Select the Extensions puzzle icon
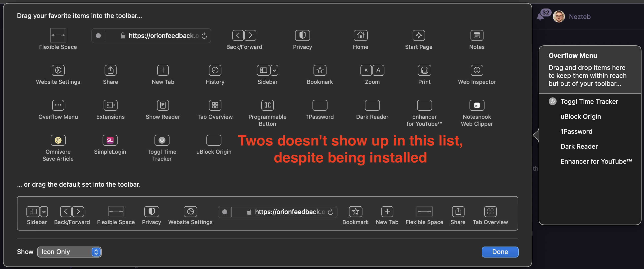This screenshot has width=644, height=269. pyautogui.click(x=111, y=105)
